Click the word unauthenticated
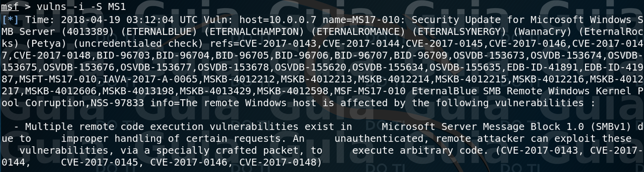This screenshot has width=644, height=172. [x=379, y=139]
